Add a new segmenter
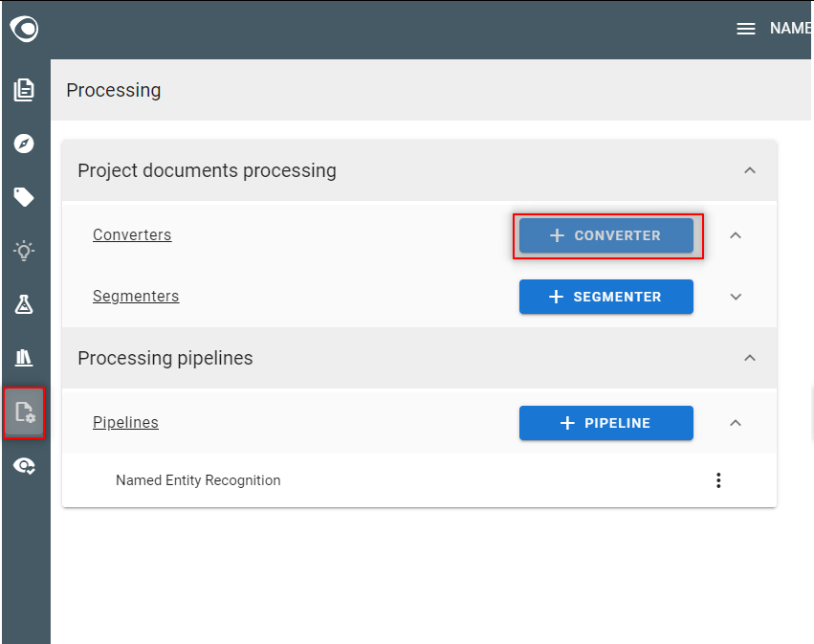The image size is (814, 644). [606, 297]
